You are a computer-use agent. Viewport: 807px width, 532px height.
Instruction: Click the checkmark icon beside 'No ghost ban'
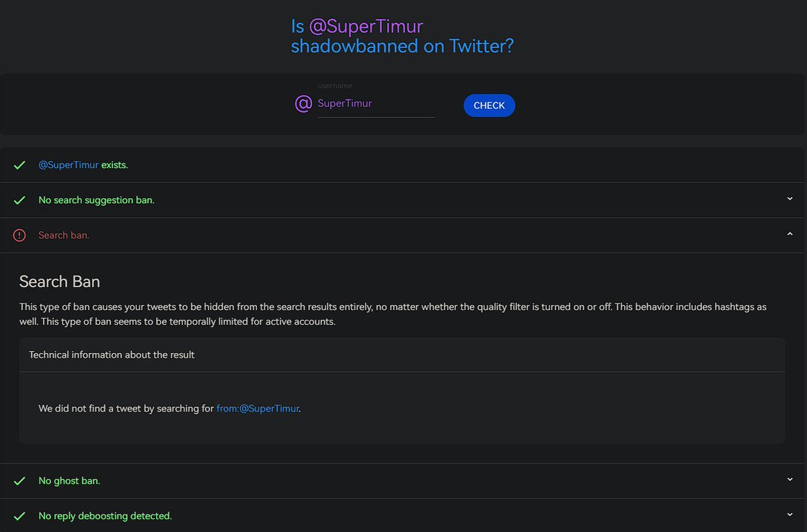point(20,481)
